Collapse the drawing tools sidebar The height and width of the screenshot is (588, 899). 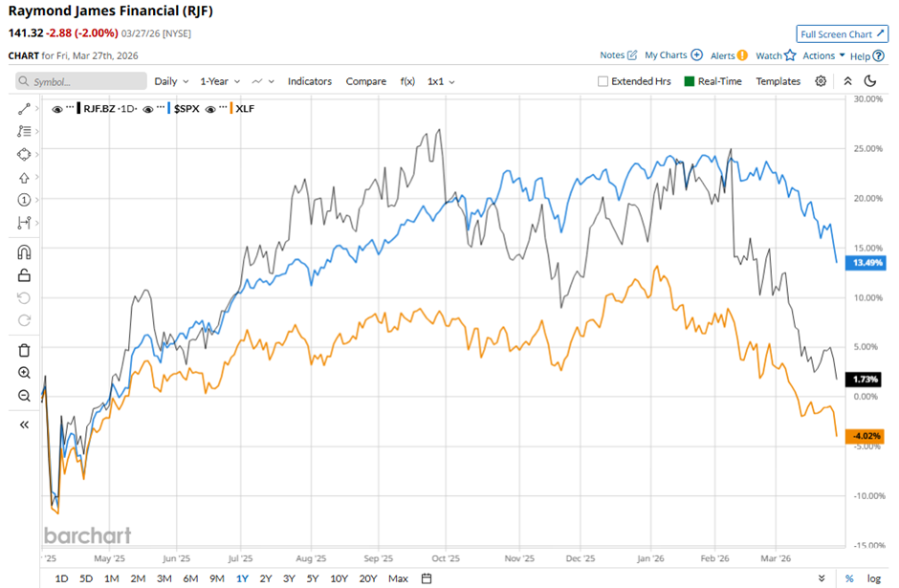tap(24, 425)
